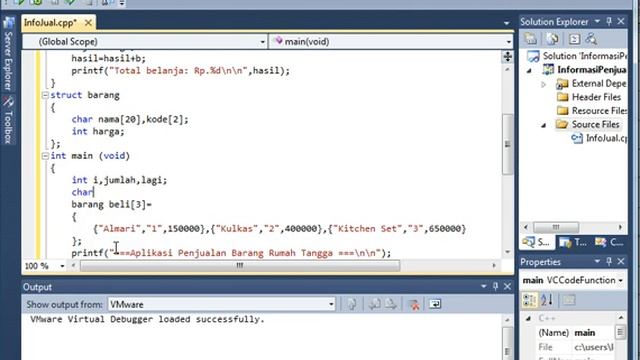Open Properties panel window position menu
The height and width of the screenshot is (360, 640).
tap(597, 261)
